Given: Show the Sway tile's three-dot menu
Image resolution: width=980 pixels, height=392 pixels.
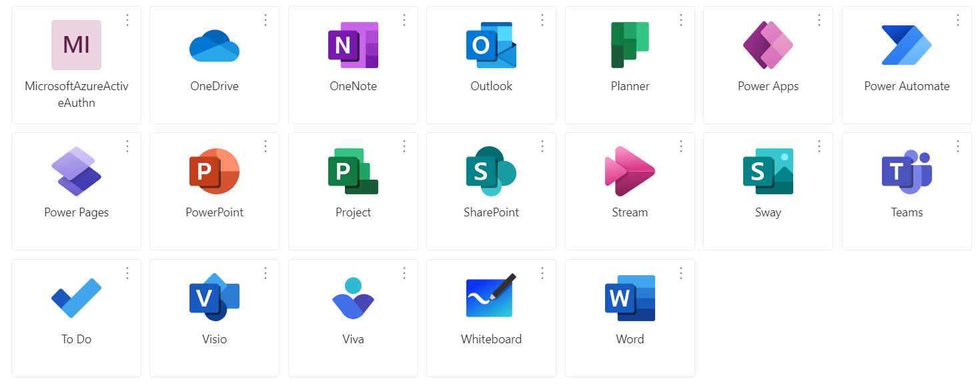Looking at the screenshot, I should [x=819, y=146].
